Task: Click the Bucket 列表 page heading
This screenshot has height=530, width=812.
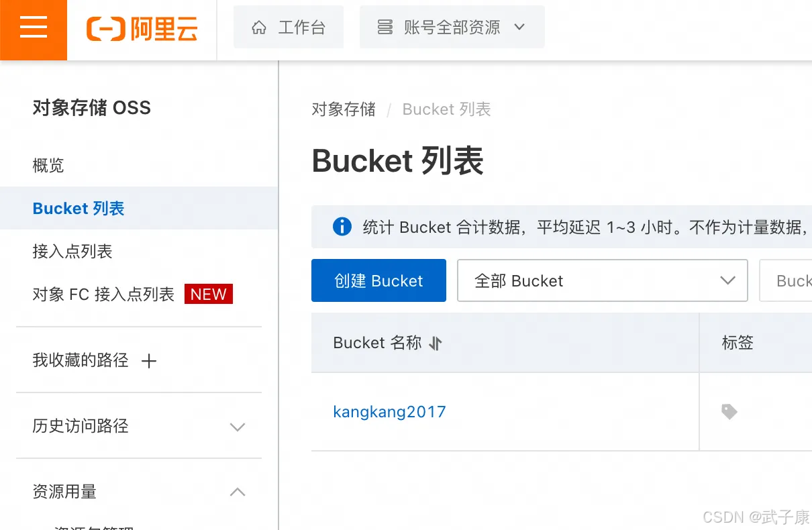Action: pos(398,161)
